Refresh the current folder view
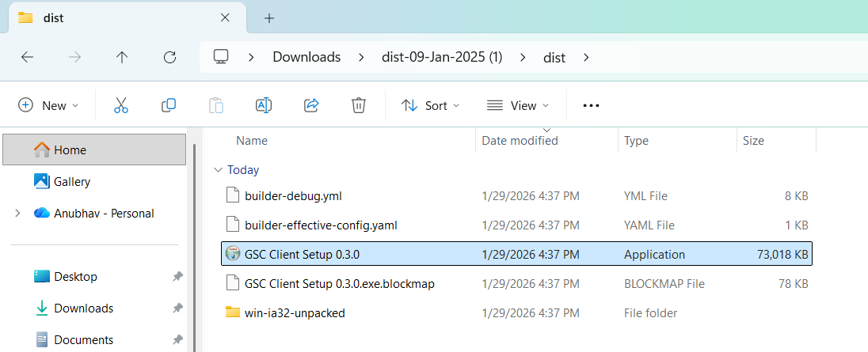This screenshot has width=868, height=352. coord(169,57)
